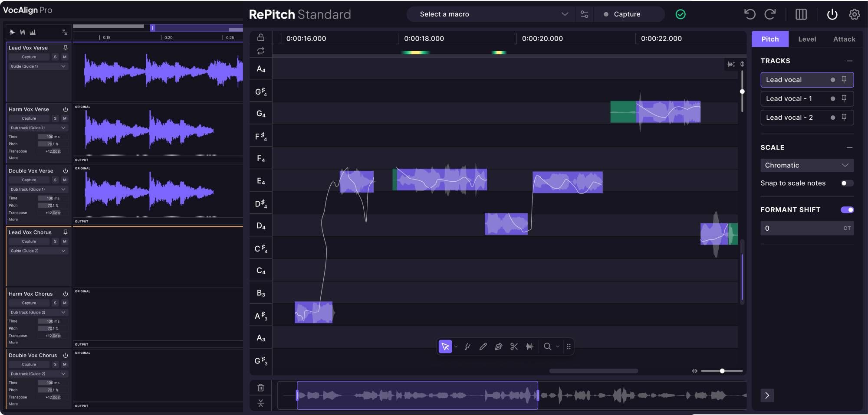The image size is (868, 415).
Task: Open Guide (Guide 1) dropdown
Action: pos(38,66)
